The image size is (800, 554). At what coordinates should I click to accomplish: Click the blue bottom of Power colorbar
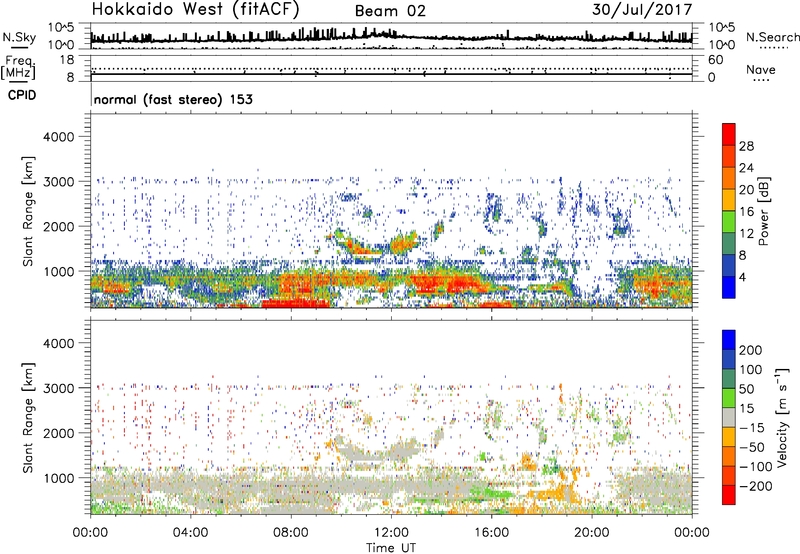(x=729, y=287)
